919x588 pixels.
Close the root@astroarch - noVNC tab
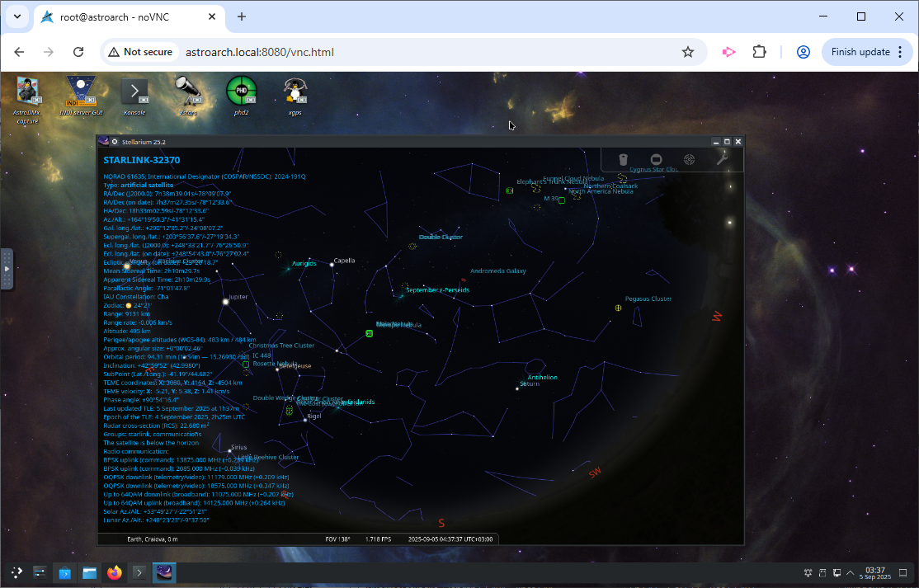click(212, 17)
